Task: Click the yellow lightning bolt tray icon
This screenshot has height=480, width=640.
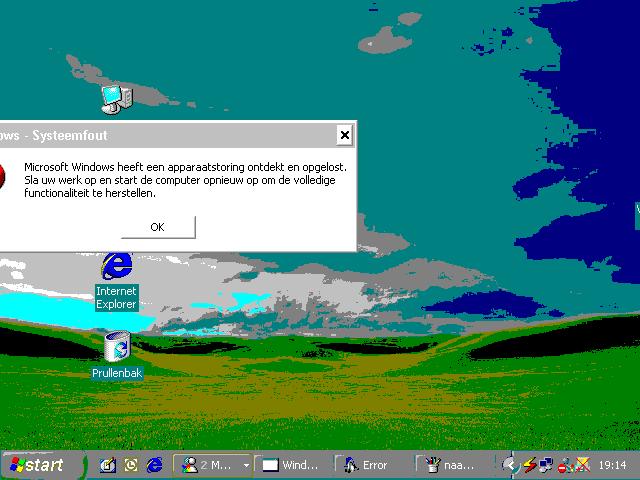Action: 529,464
